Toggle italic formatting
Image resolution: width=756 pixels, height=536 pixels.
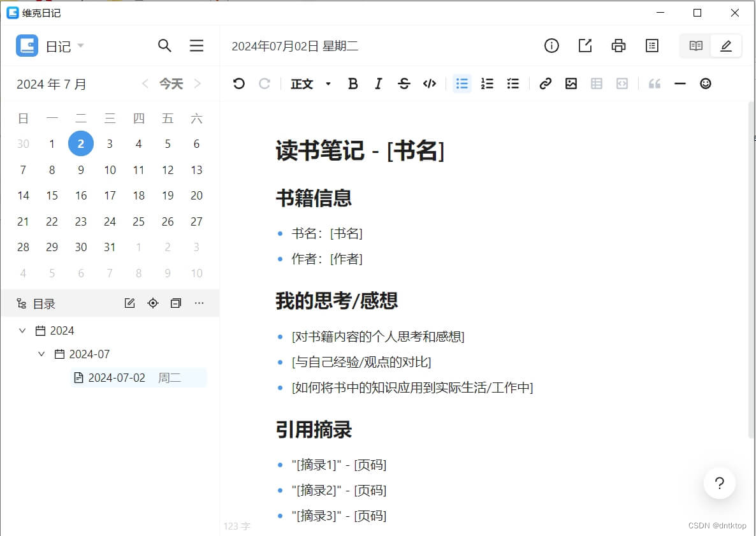pos(379,84)
